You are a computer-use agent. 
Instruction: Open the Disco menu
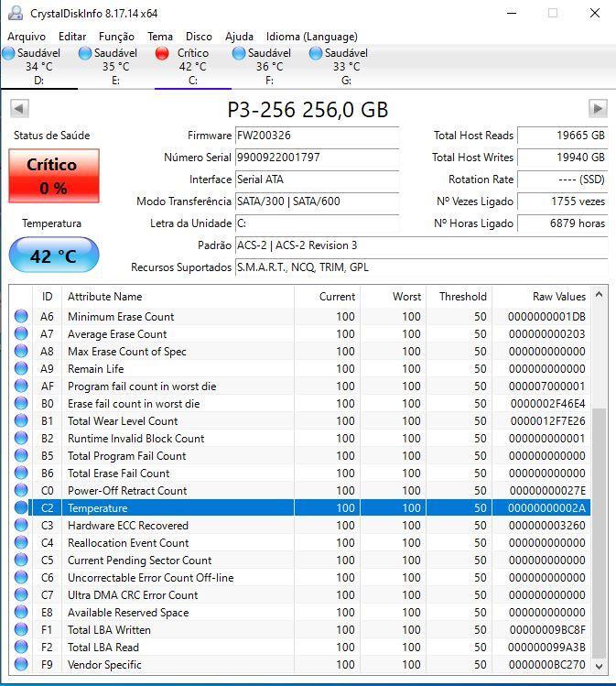coord(199,37)
